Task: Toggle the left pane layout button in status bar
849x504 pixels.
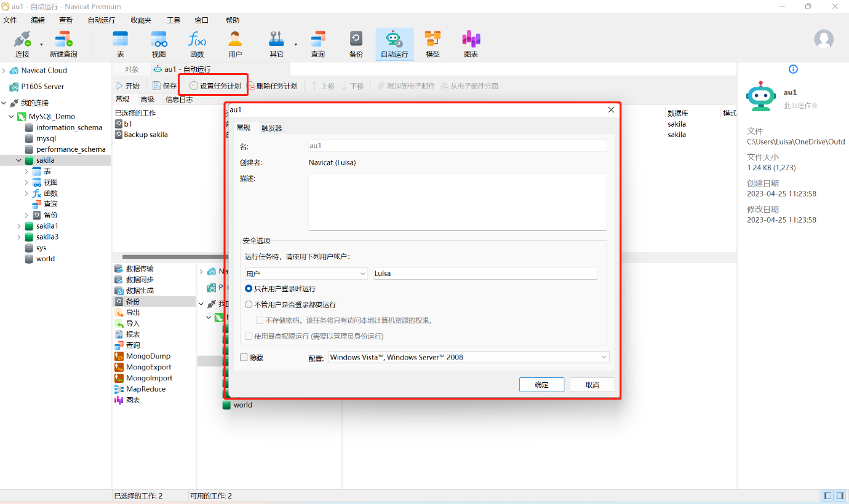Action: point(827,495)
